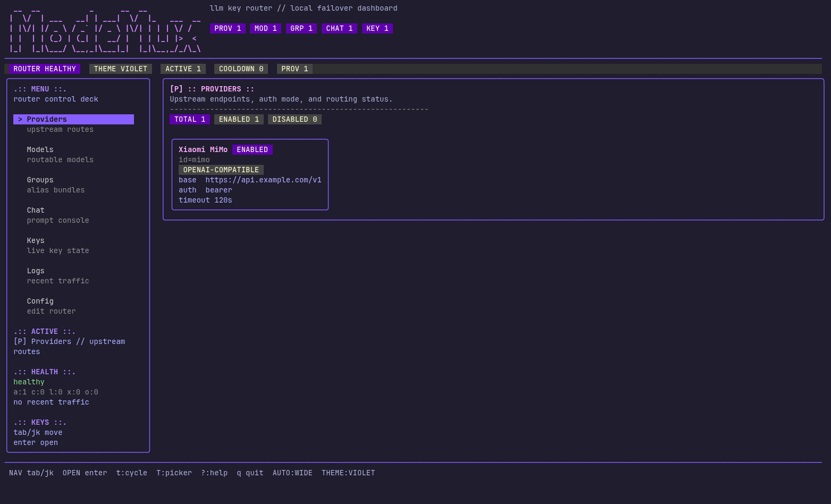Click the OPENAI-COMPATIBLE tag
This screenshot has width=831, height=504.
coord(221,170)
